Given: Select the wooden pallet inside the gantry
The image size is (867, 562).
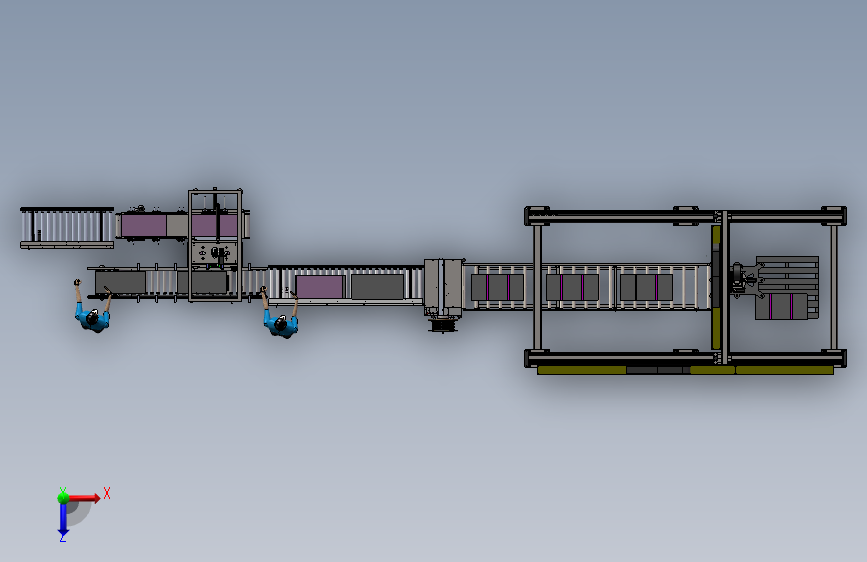Looking at the screenshot, I should point(787,275).
